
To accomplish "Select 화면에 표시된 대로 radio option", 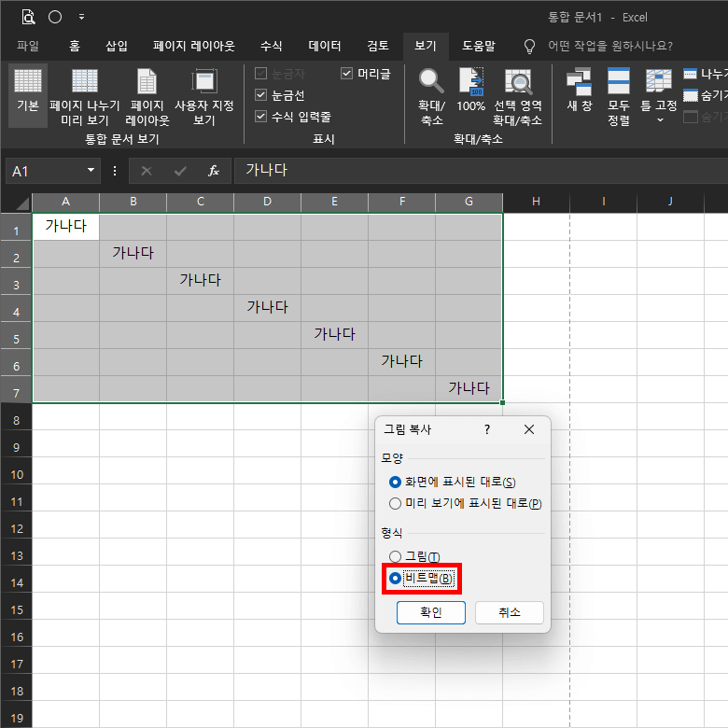I will click(395, 482).
